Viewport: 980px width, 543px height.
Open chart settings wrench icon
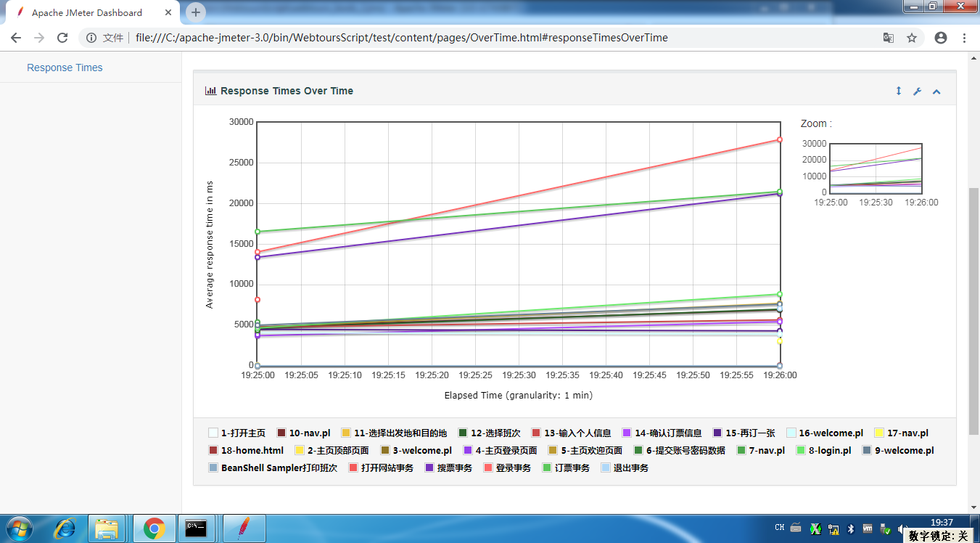click(917, 91)
